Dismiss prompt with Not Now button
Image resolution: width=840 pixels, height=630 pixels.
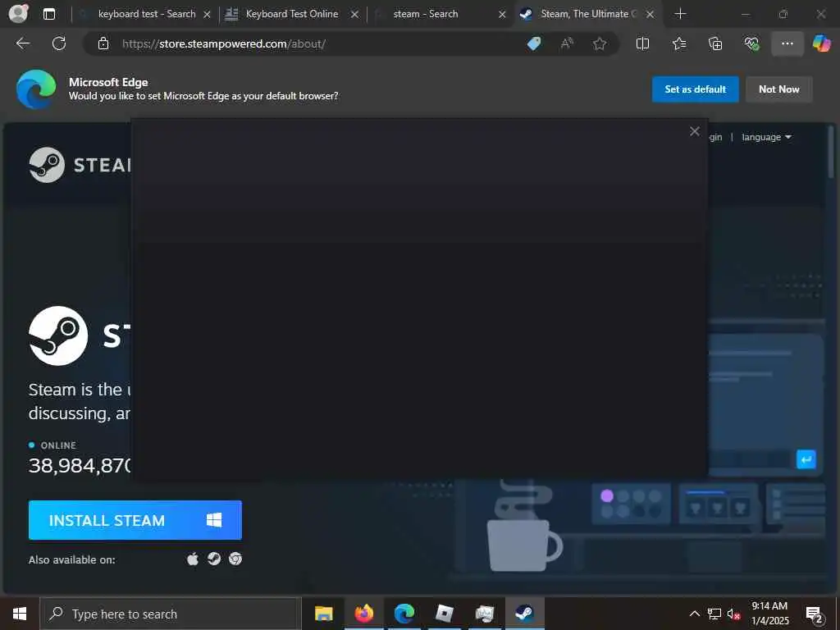click(779, 89)
